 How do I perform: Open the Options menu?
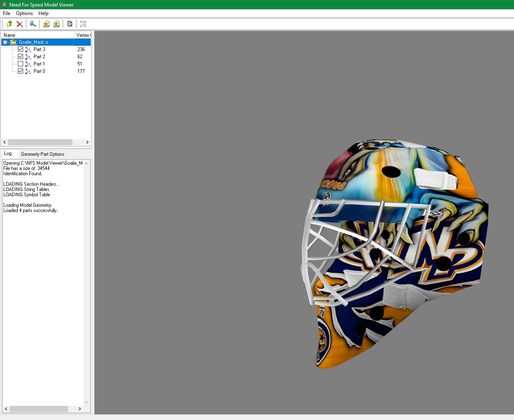coord(24,13)
